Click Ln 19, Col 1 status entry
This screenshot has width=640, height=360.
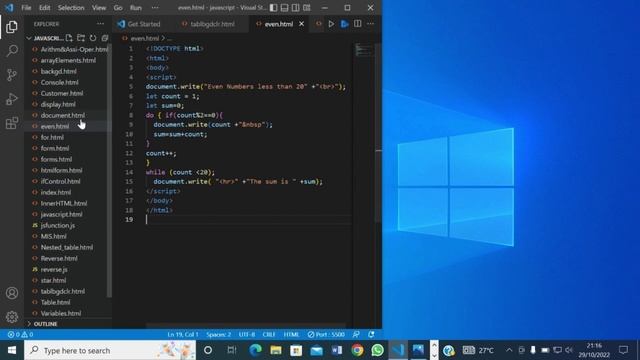tap(183, 334)
